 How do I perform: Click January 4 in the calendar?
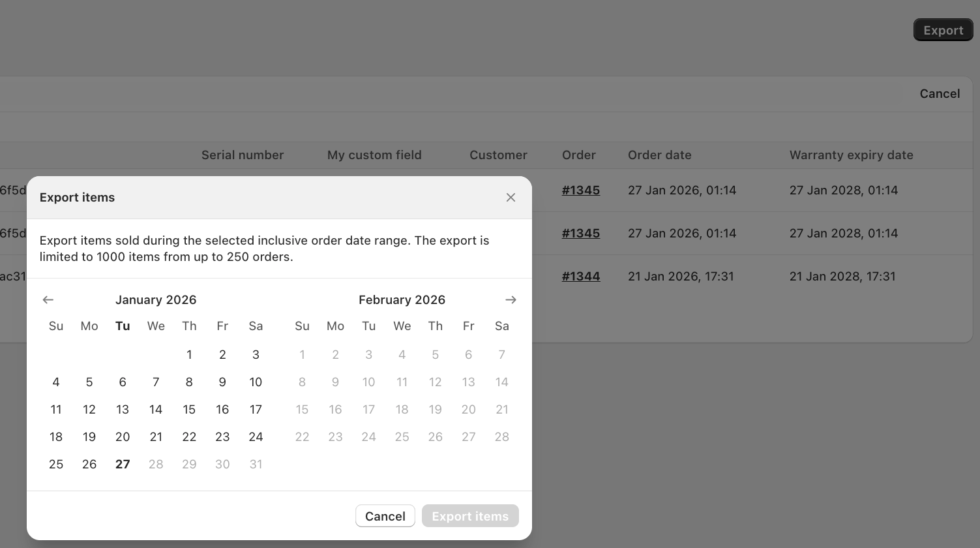tap(56, 382)
